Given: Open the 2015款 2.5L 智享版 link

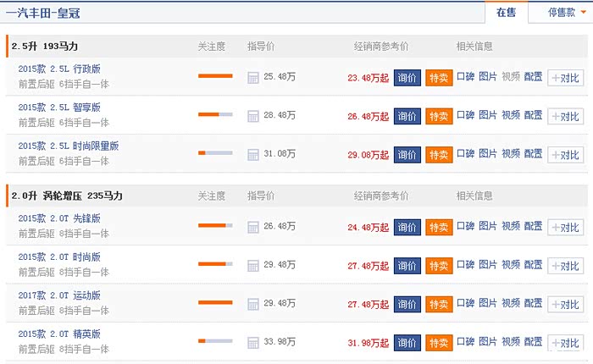Looking at the screenshot, I should tap(59, 108).
